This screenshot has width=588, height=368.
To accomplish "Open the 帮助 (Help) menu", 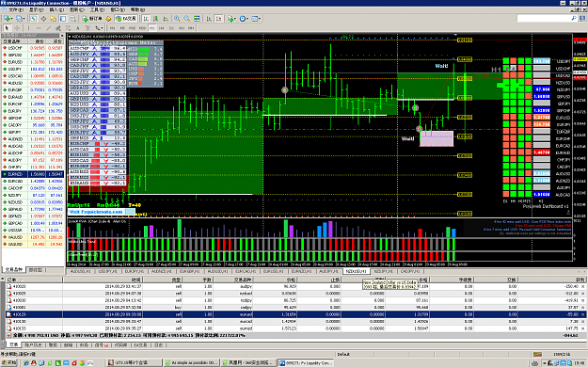I will [137, 9].
